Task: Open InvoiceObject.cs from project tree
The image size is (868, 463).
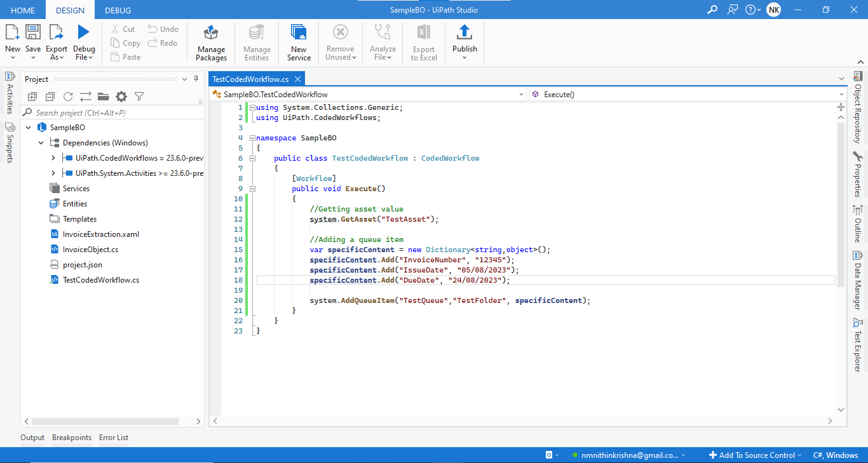Action: (90, 250)
